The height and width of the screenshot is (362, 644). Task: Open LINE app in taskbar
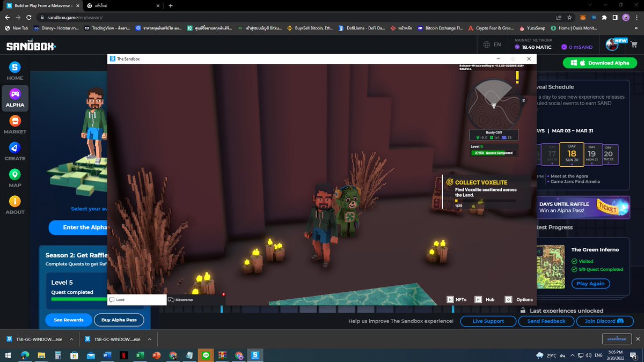point(205,355)
